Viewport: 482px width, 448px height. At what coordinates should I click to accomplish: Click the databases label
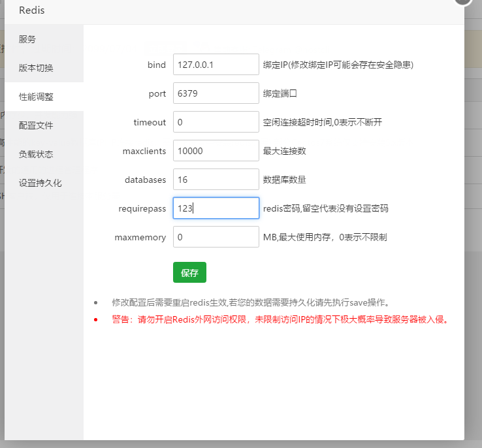[x=146, y=180]
